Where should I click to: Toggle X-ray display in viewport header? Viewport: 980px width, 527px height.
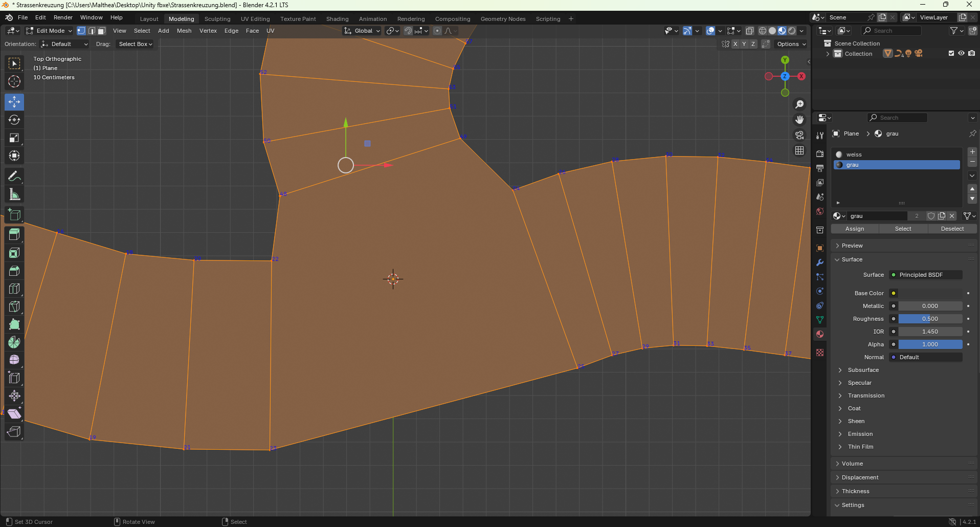(x=749, y=31)
